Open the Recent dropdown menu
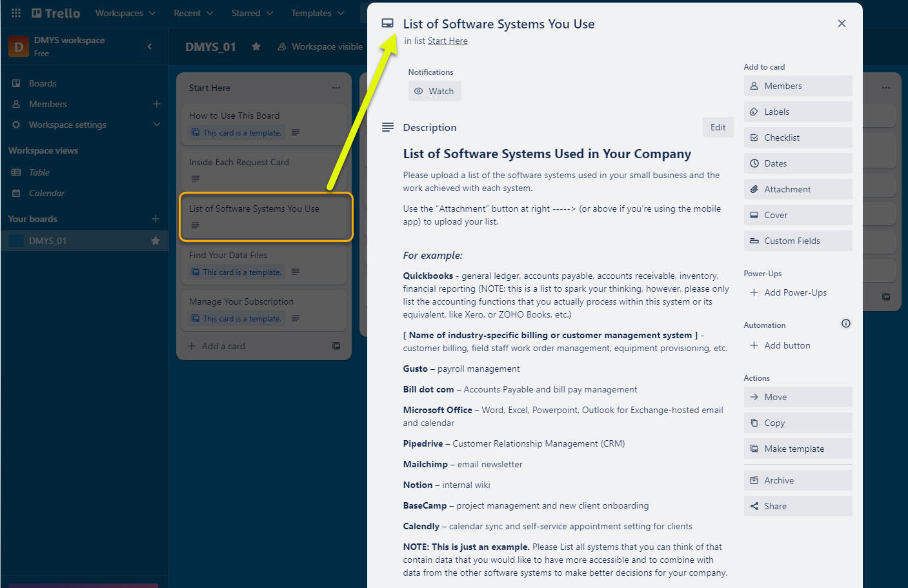This screenshot has height=588, width=908. tap(194, 13)
